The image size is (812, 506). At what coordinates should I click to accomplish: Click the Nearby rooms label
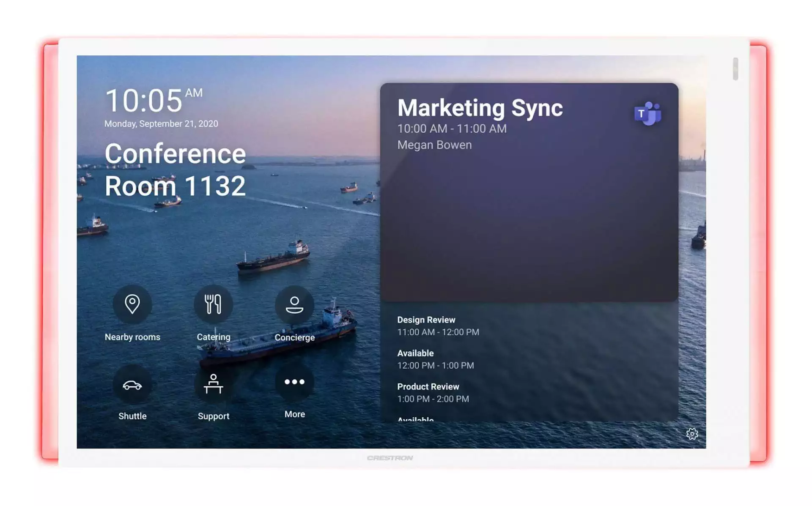pos(132,337)
